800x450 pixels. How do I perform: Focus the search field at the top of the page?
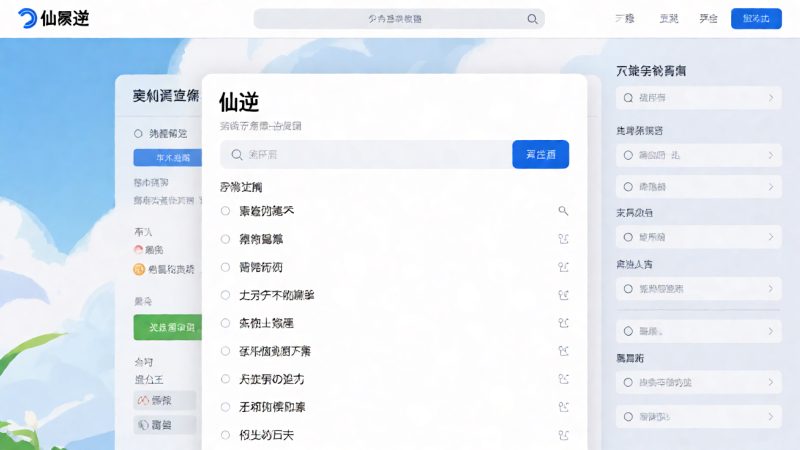[x=399, y=19]
